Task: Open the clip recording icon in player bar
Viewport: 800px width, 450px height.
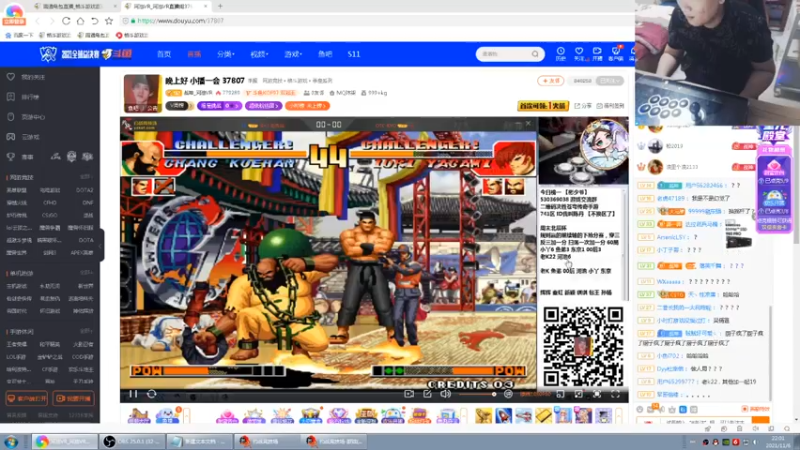Action: click(x=409, y=393)
